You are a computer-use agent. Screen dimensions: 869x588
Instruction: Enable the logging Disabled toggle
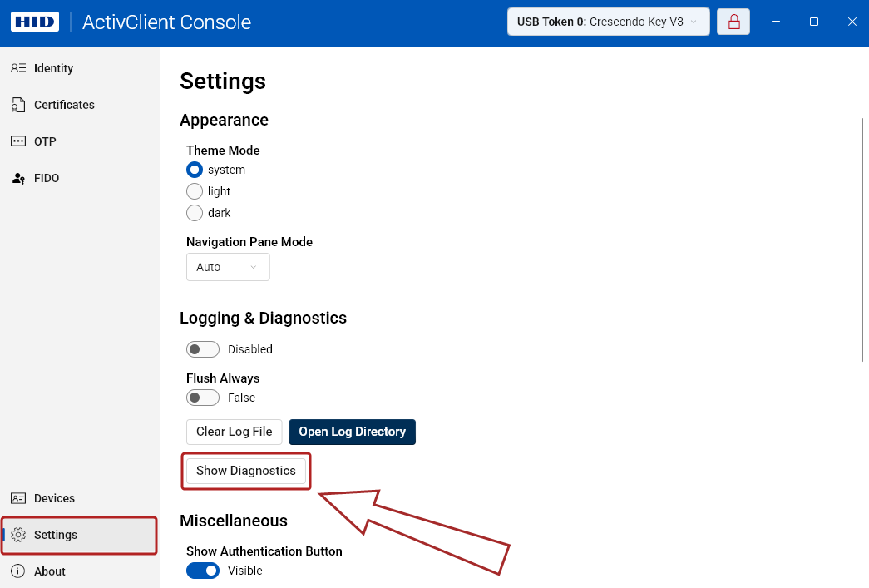pos(203,349)
